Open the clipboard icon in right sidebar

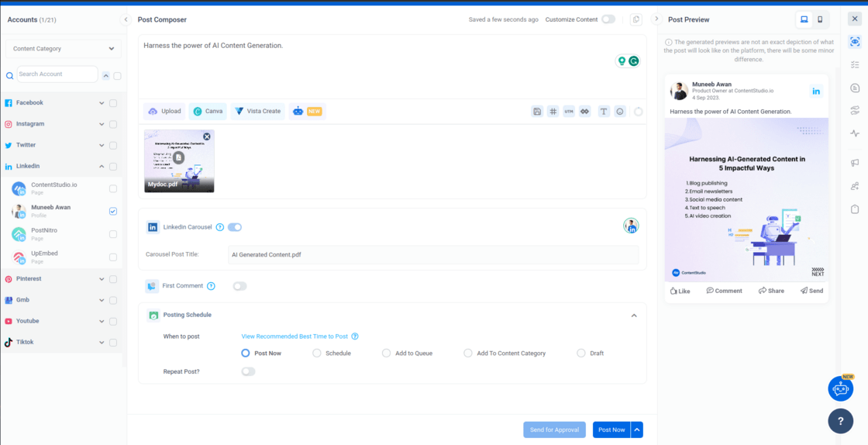coord(855,209)
